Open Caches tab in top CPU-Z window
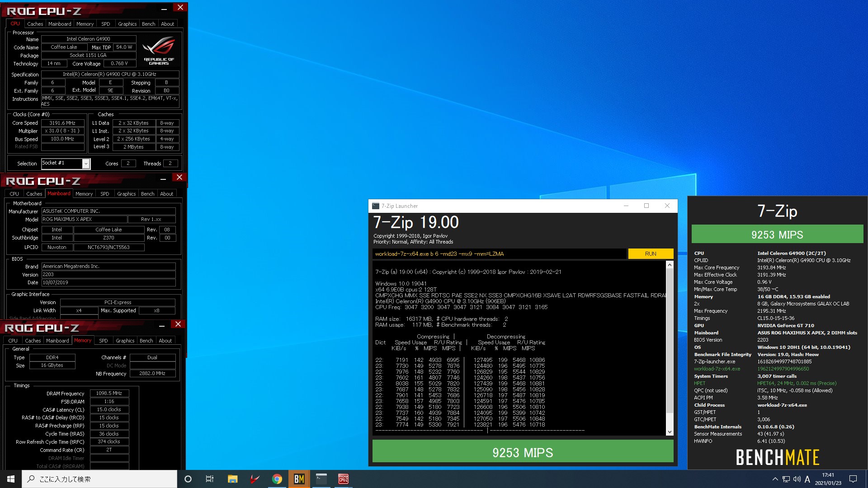 (35, 24)
